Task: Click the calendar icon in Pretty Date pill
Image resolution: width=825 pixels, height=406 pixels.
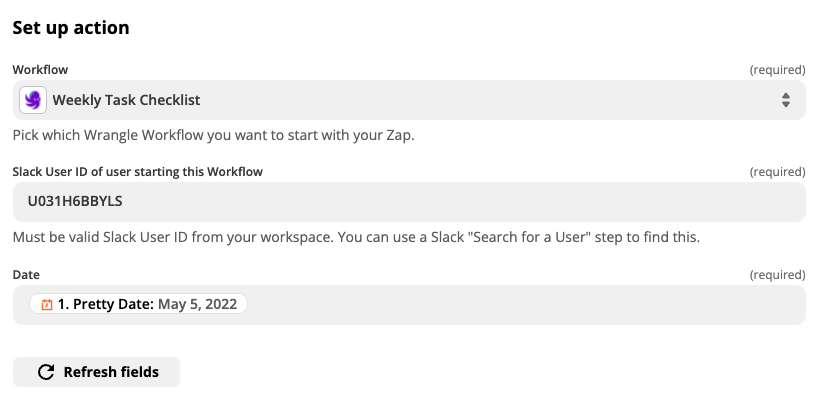Action: (x=47, y=304)
